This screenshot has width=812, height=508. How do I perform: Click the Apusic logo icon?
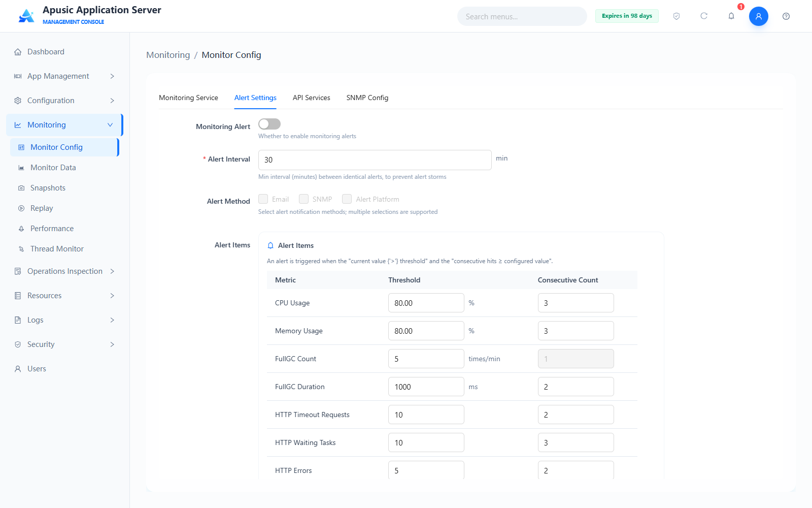point(26,16)
